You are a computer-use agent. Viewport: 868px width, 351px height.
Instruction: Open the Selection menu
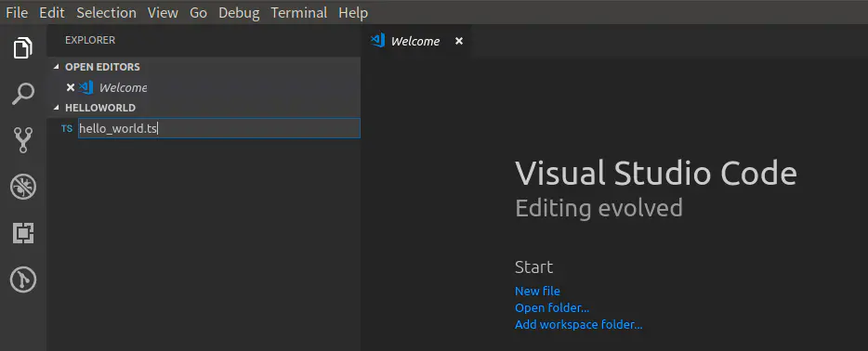tap(106, 12)
